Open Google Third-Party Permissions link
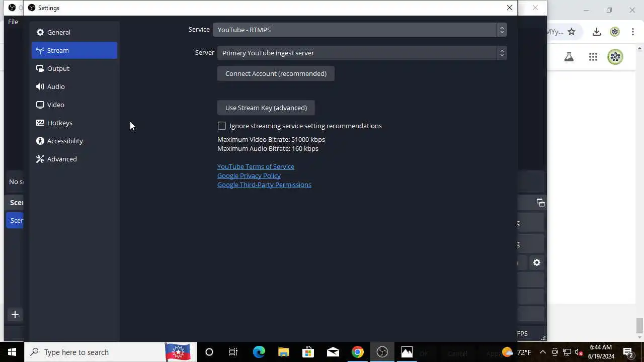 coord(264,185)
